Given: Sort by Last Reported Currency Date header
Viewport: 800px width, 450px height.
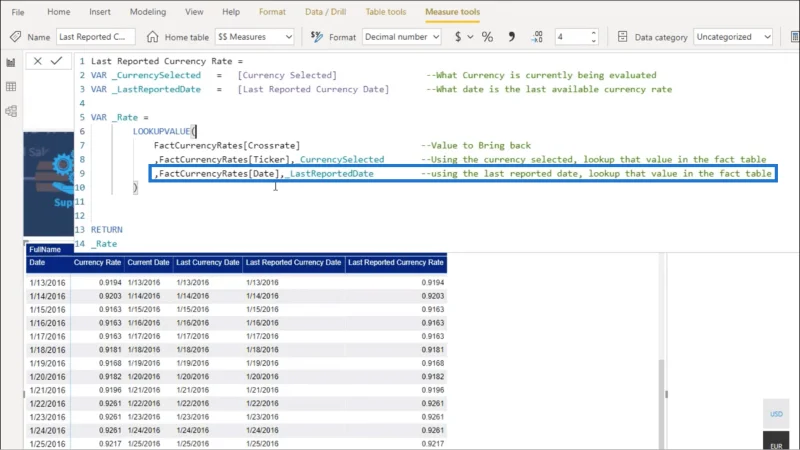Looking at the screenshot, I should 293,262.
